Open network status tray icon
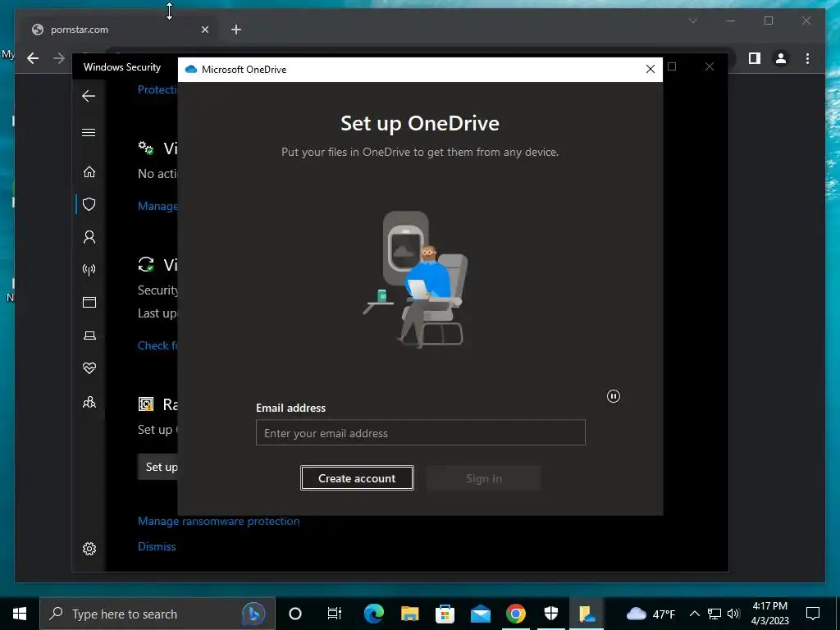The width and height of the screenshot is (840, 630). tap(714, 614)
